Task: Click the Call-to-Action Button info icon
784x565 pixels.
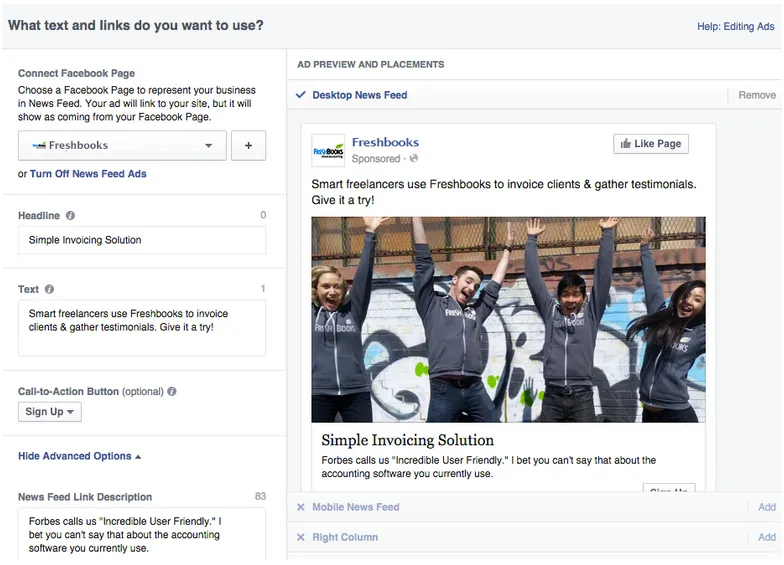Action: (x=172, y=392)
